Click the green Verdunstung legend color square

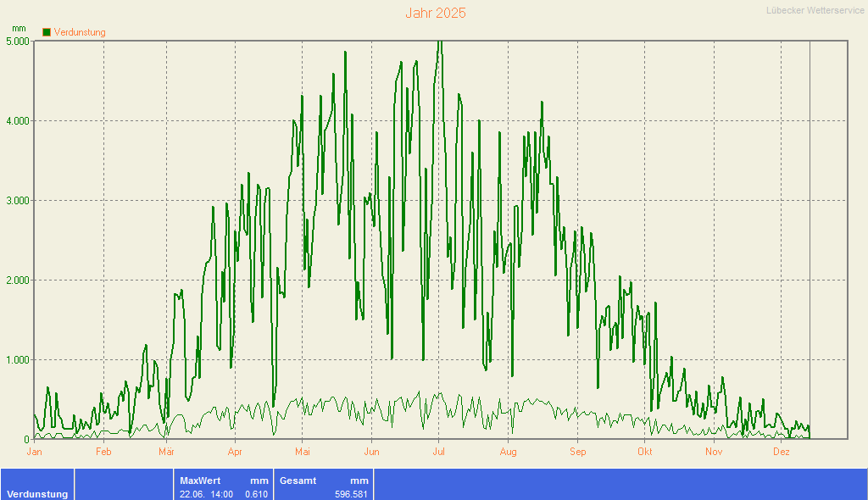tap(47, 32)
